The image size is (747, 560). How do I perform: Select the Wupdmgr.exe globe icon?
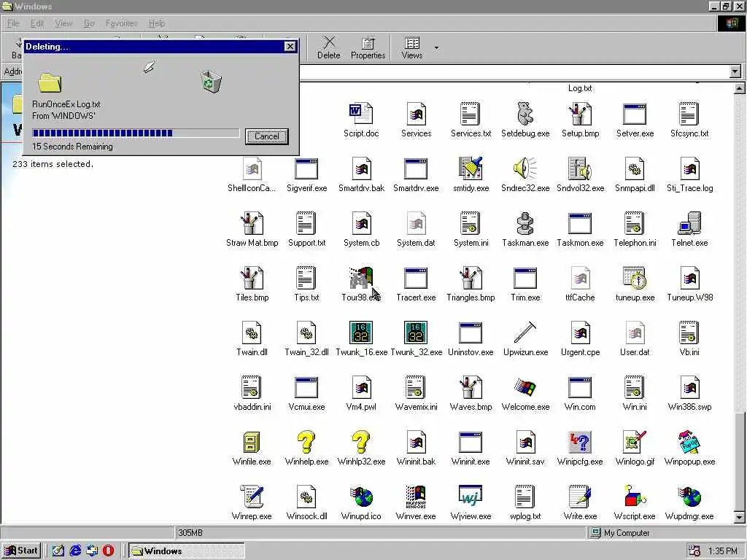click(689, 497)
